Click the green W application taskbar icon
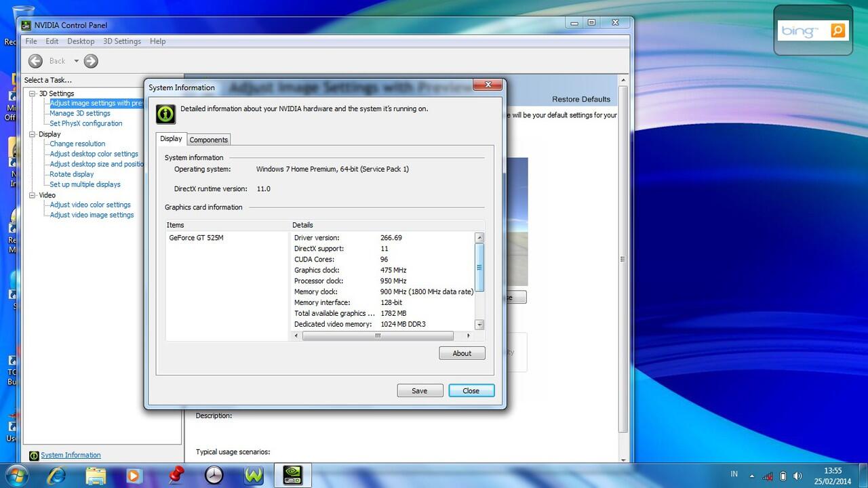Viewport: 868px width, 488px height. [x=254, y=475]
